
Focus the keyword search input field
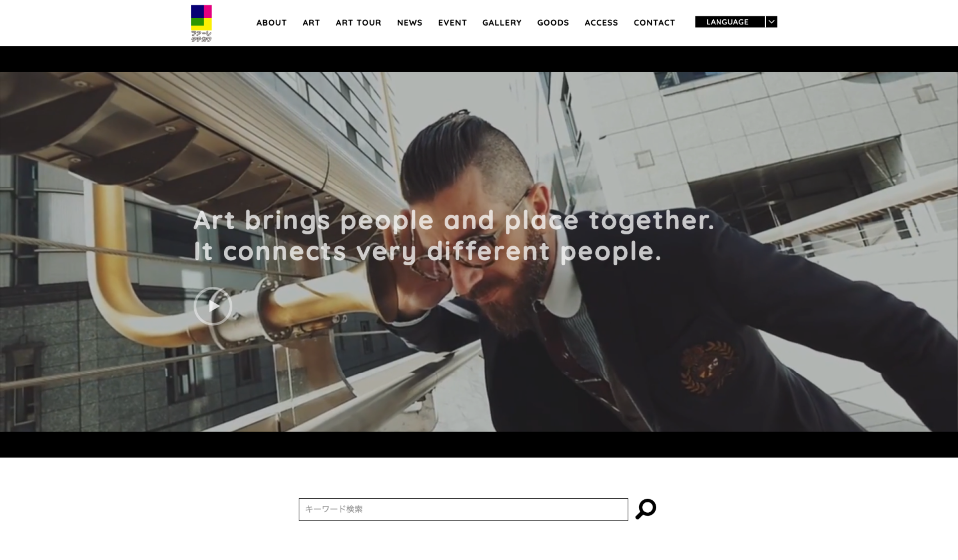coord(463,509)
